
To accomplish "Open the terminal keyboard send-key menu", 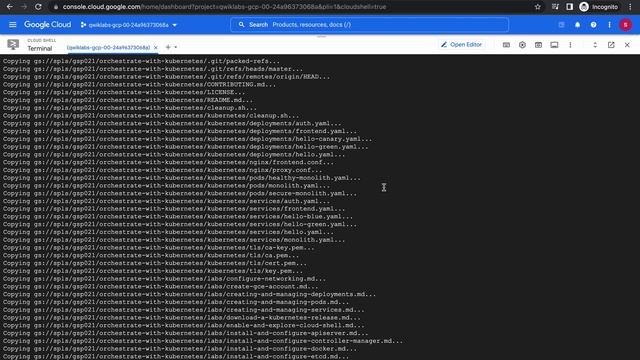I will [506, 45].
